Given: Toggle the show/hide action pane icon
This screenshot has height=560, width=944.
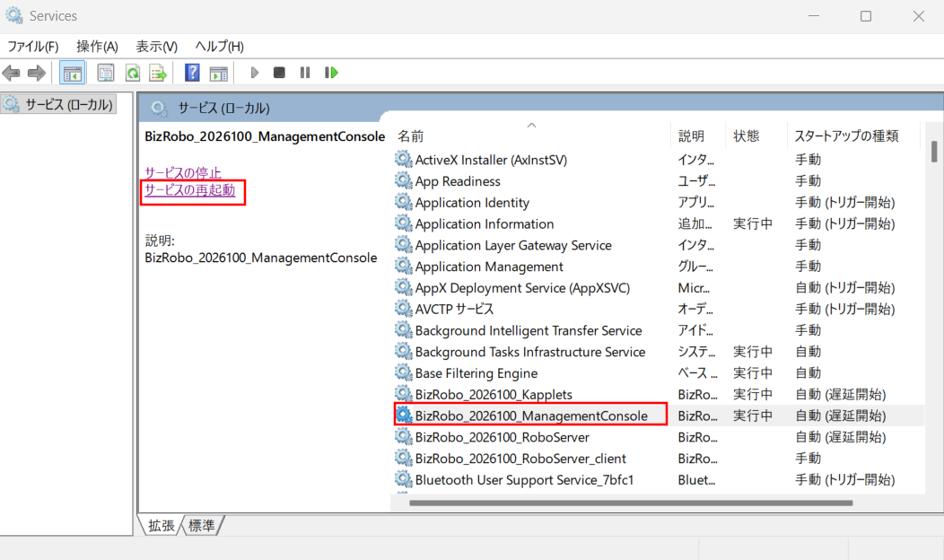Looking at the screenshot, I should point(219,74).
